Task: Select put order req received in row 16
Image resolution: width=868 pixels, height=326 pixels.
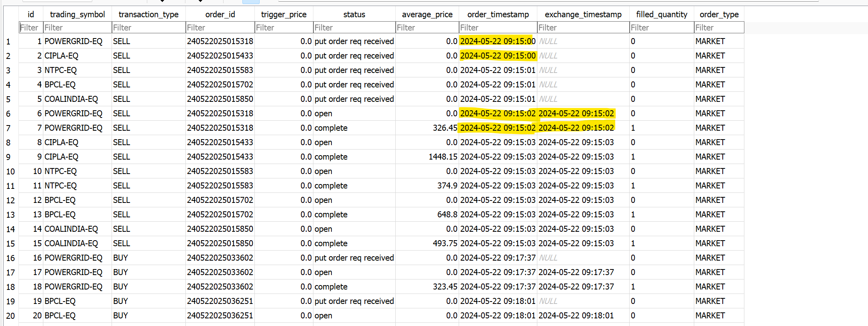Action: [x=354, y=258]
